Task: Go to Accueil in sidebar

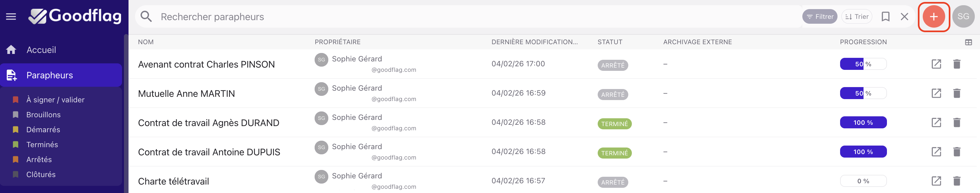Action: [41, 50]
